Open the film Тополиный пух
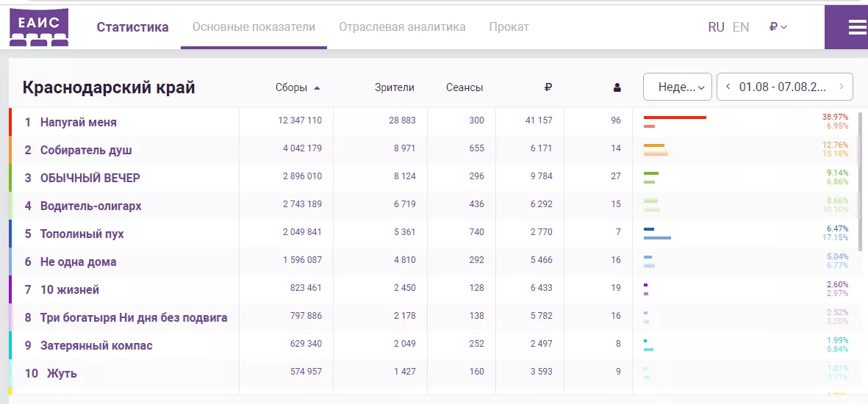868x404 pixels. (82, 234)
